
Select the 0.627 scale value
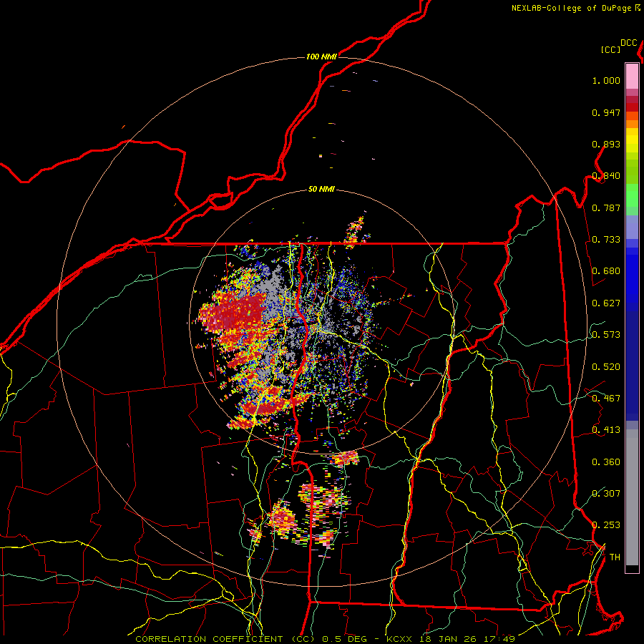tap(606, 303)
